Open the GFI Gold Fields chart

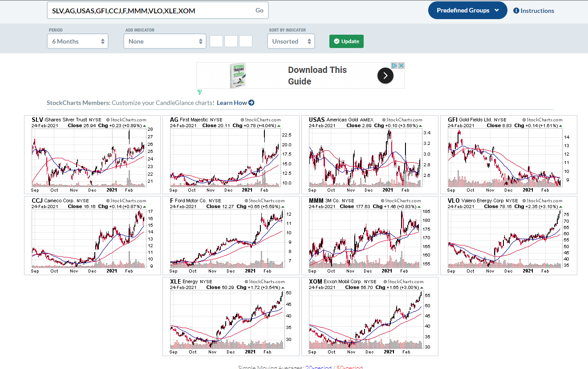coord(509,155)
